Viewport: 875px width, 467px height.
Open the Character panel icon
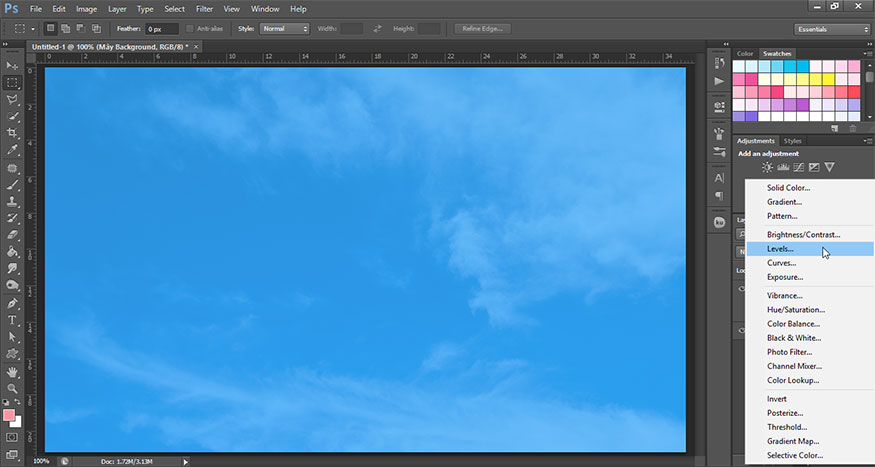(x=719, y=178)
